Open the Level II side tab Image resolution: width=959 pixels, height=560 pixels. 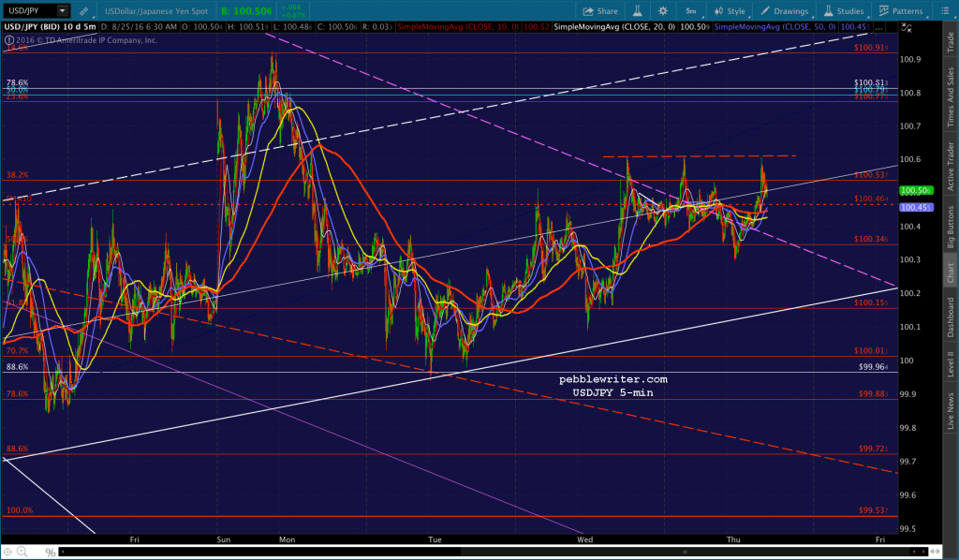951,364
